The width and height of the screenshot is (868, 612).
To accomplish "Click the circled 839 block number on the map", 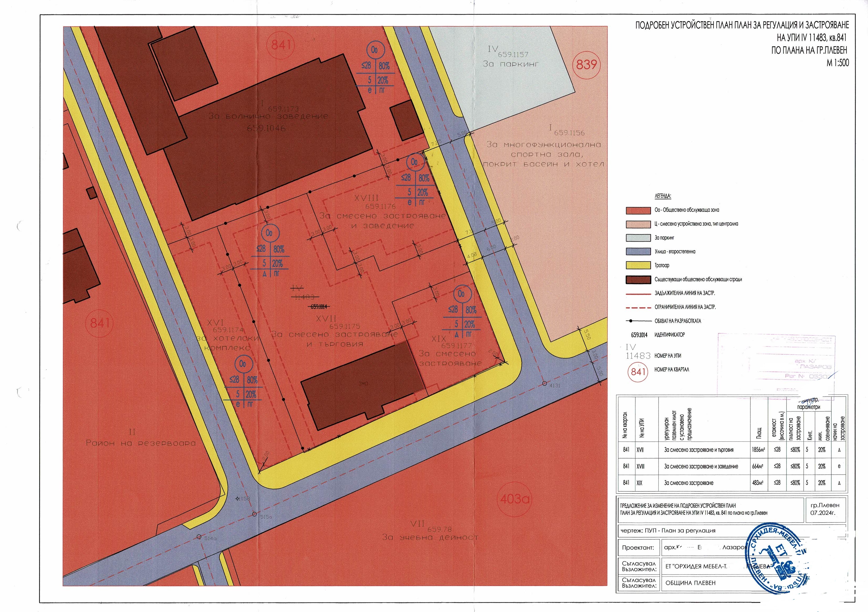I will click(x=586, y=65).
